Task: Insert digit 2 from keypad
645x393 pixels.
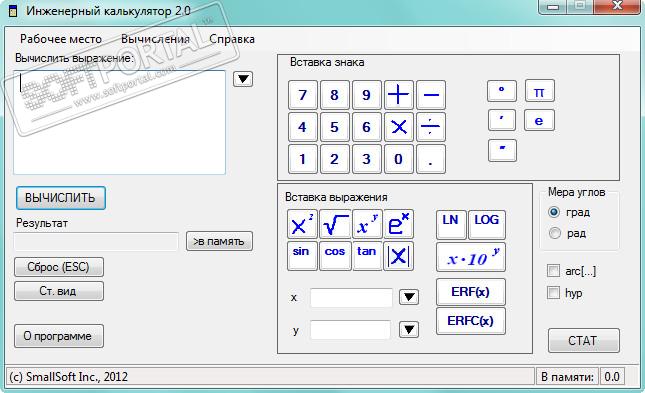Action: click(x=334, y=159)
